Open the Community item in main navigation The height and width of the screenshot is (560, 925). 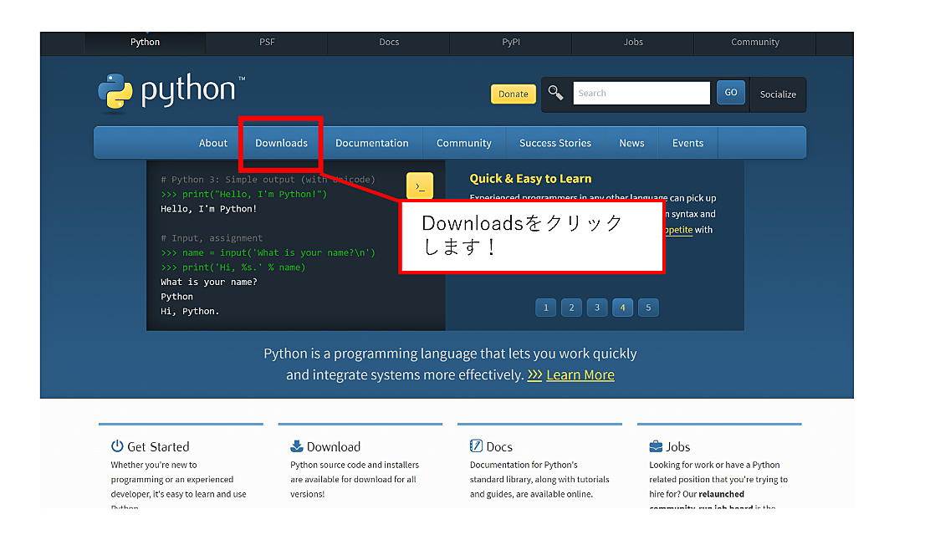463,143
